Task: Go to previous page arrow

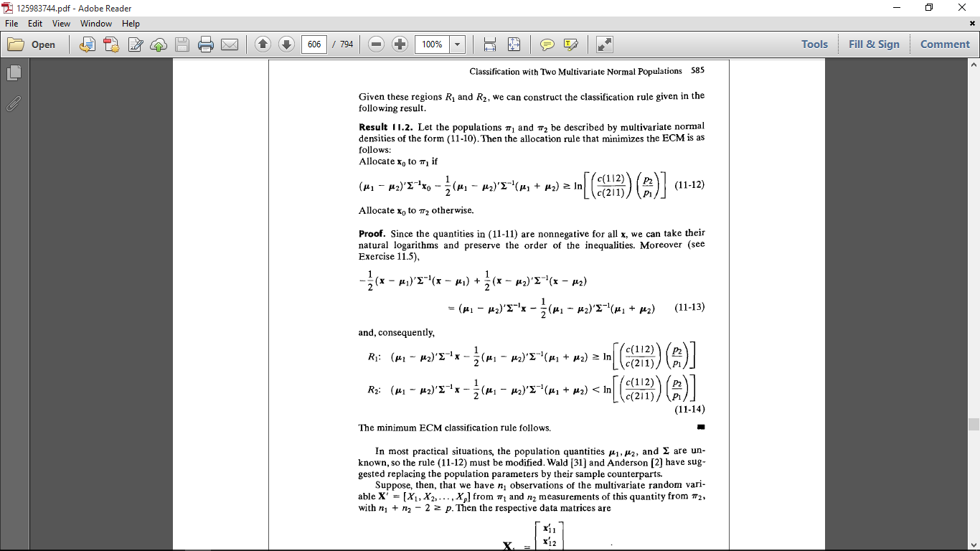Action: pos(263,44)
